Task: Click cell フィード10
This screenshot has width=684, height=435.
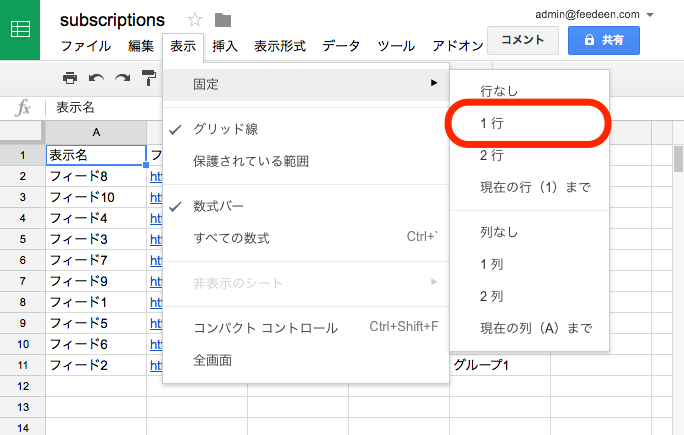Action: point(96,197)
